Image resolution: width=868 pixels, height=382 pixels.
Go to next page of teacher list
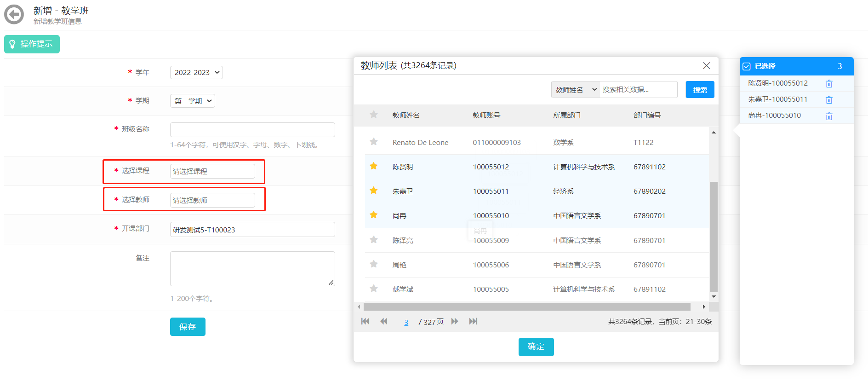click(455, 321)
